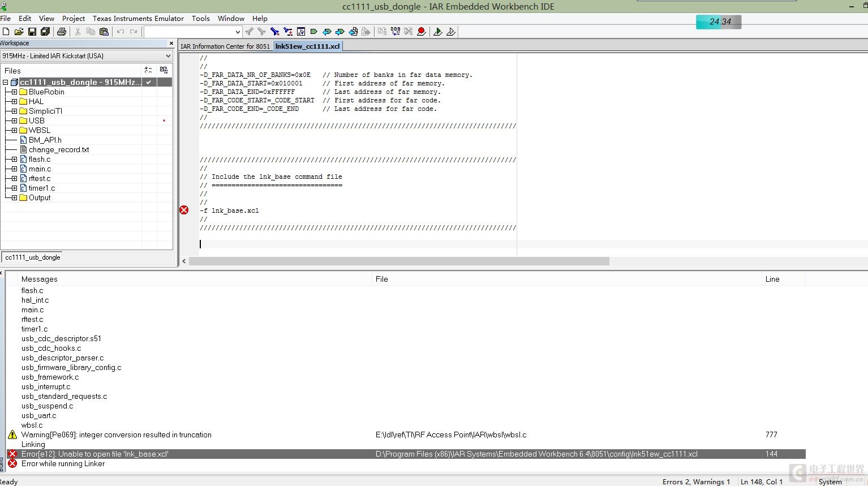This screenshot has width=868, height=486.
Task: Click the Stop Build icon
Action: click(x=408, y=32)
